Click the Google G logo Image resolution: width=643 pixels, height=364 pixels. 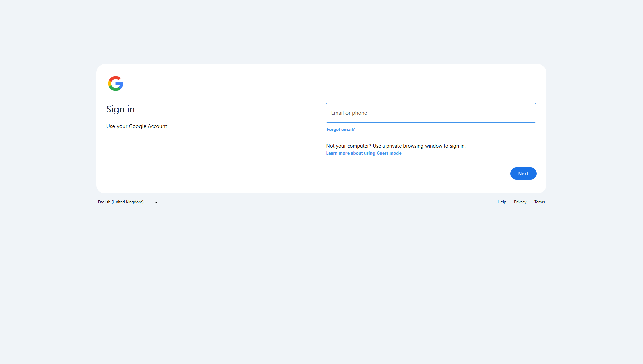click(115, 83)
